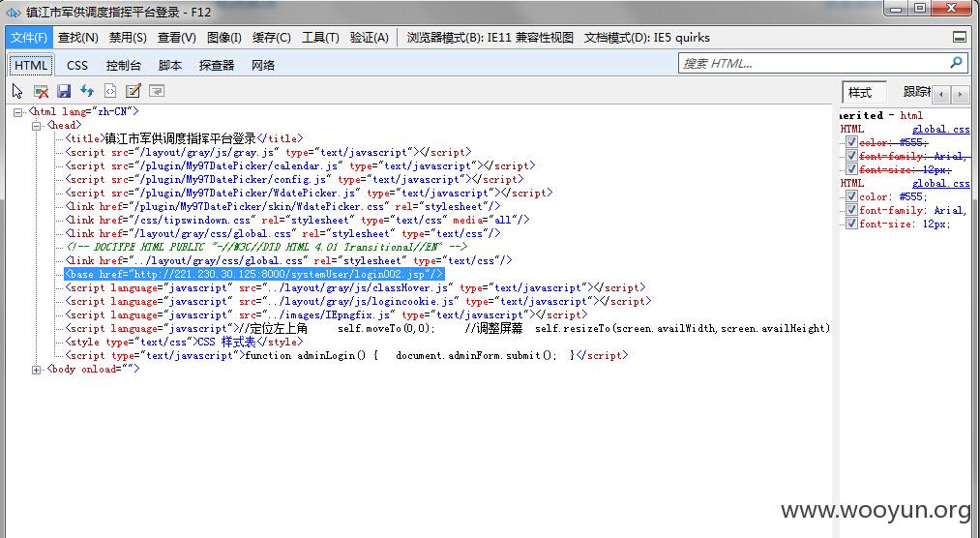Open the second global.css link in styles
Viewport: 980px width, 538px height.
point(941,183)
